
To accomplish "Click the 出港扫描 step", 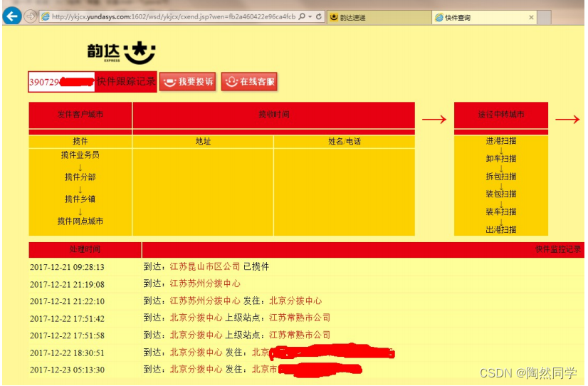I will [501, 229].
